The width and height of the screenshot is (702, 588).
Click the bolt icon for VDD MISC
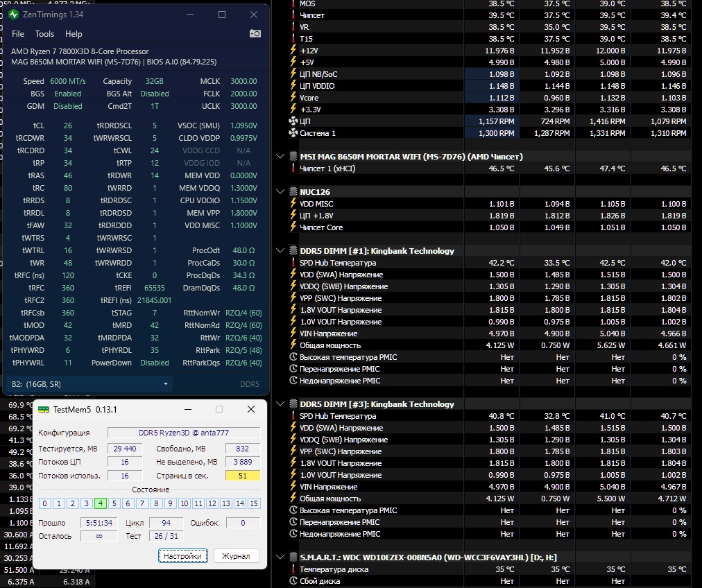[x=293, y=203]
